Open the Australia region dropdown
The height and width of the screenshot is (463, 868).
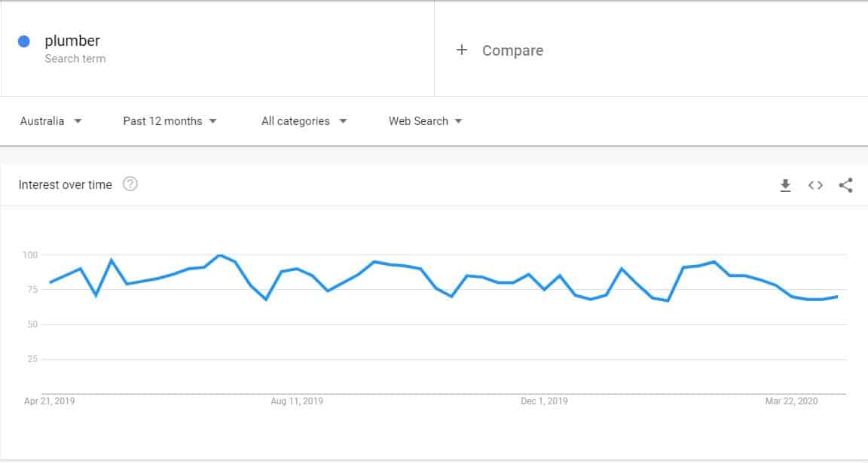tap(50, 121)
